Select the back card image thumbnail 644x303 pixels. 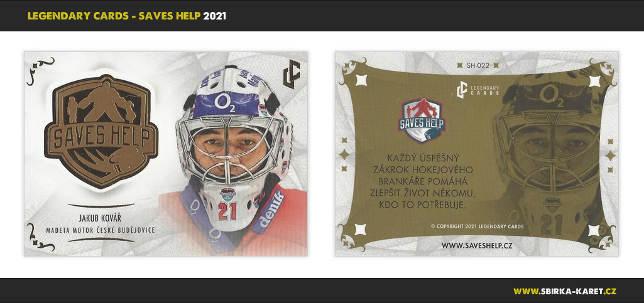click(476, 154)
